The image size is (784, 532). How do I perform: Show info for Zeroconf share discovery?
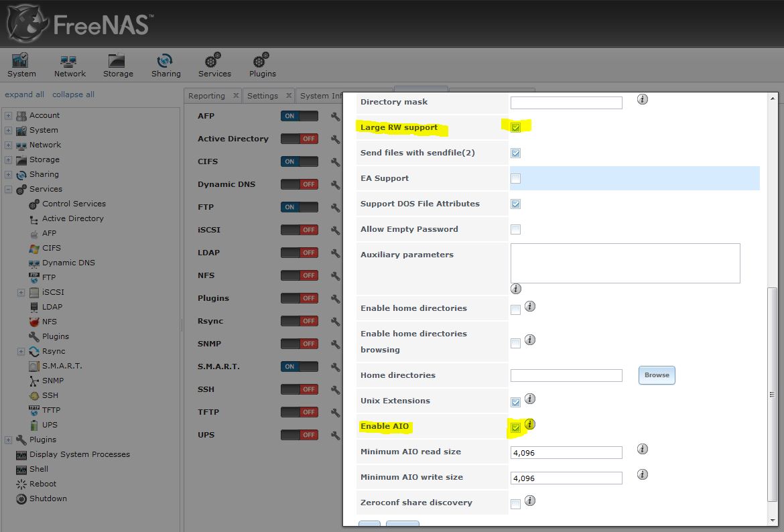[x=530, y=500]
